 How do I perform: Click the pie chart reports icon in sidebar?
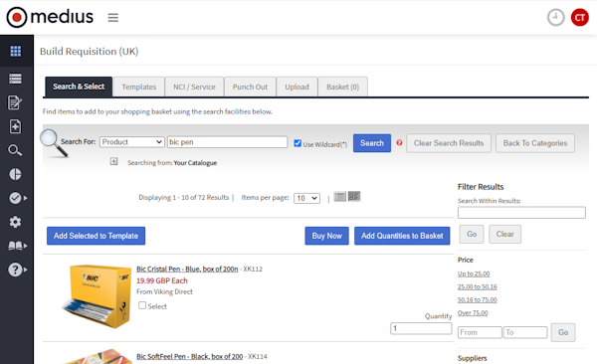point(15,174)
